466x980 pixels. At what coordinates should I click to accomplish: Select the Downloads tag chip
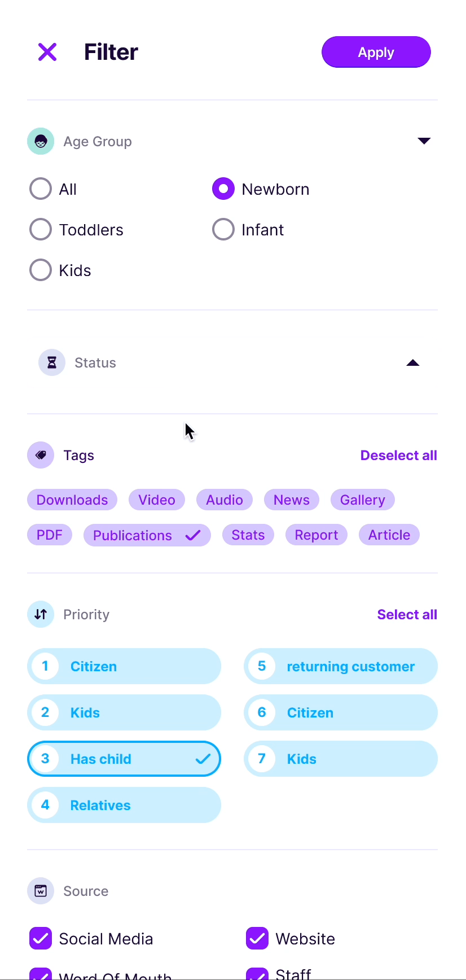72,500
